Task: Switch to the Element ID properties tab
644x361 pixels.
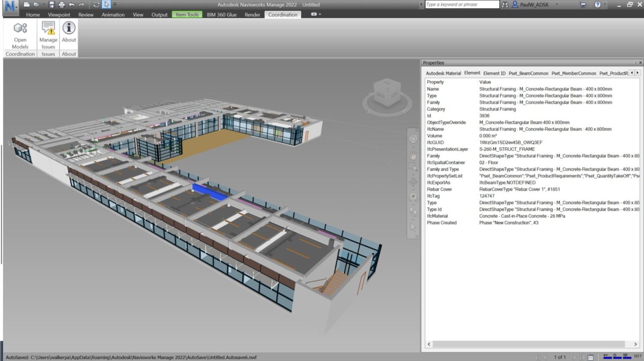Action: click(x=494, y=73)
